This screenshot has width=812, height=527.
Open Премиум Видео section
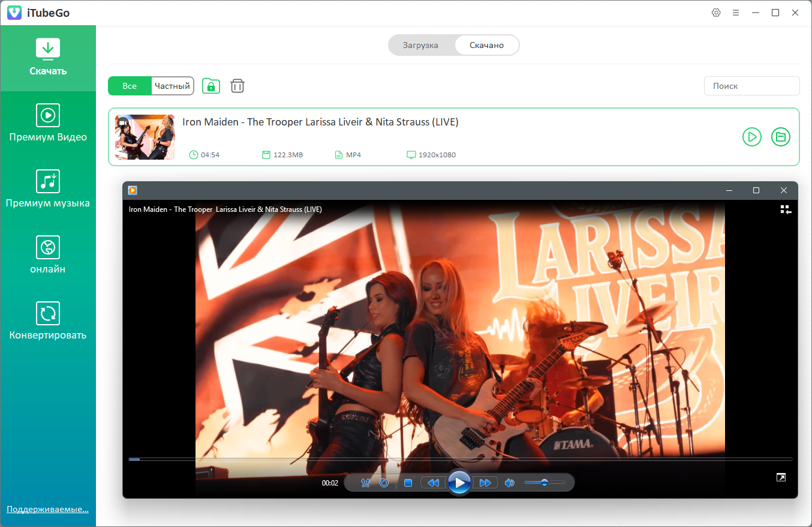click(x=48, y=124)
